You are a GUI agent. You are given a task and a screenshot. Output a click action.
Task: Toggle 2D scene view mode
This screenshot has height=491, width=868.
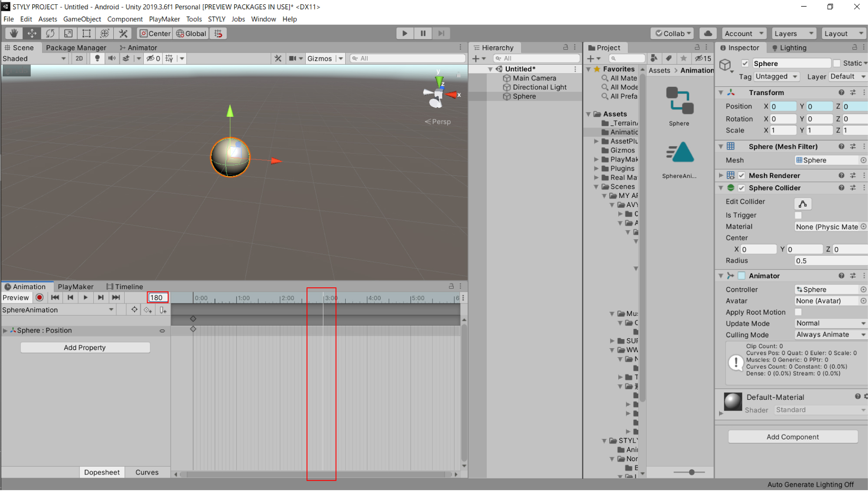point(79,58)
